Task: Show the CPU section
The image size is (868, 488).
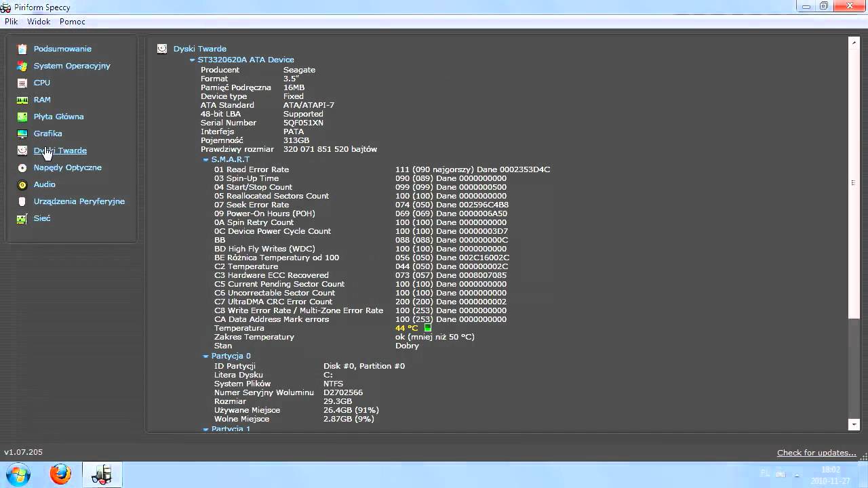Action: 42,83
